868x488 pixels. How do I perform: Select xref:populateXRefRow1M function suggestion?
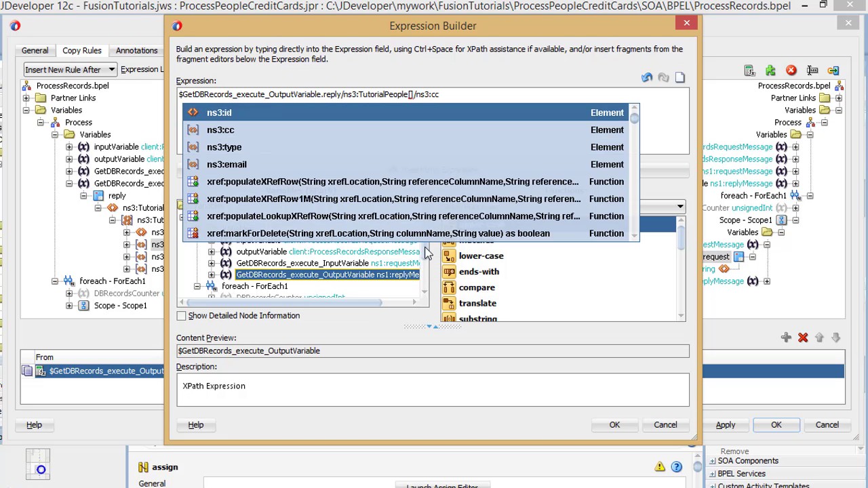click(407, 199)
